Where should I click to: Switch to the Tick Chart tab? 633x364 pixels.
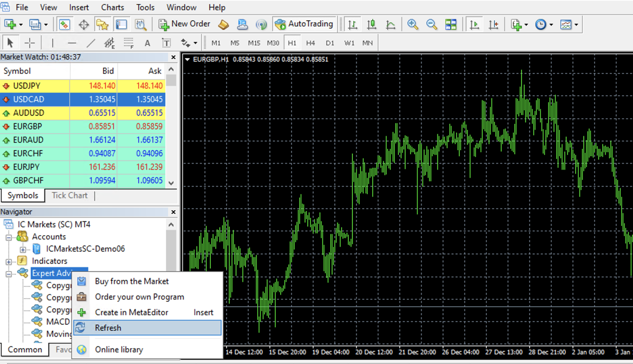coord(69,195)
